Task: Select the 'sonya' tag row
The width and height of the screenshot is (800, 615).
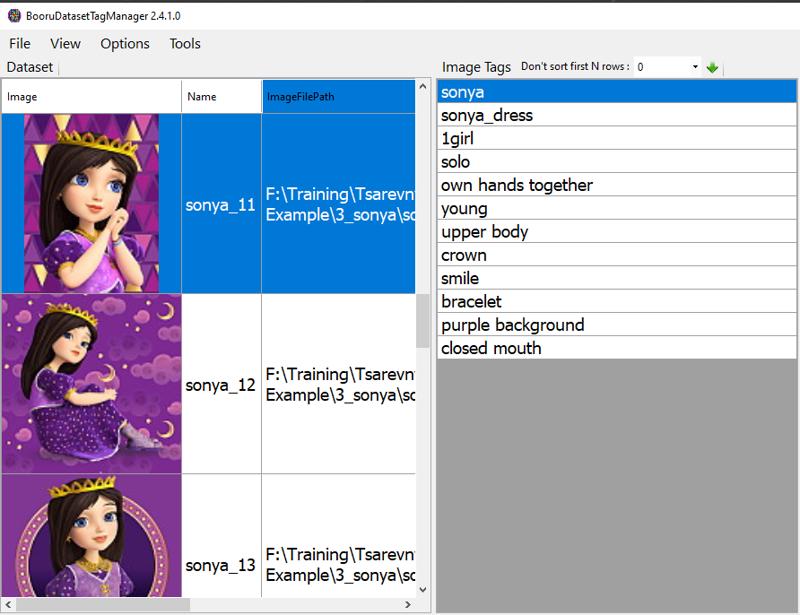Action: pyautogui.click(x=616, y=92)
